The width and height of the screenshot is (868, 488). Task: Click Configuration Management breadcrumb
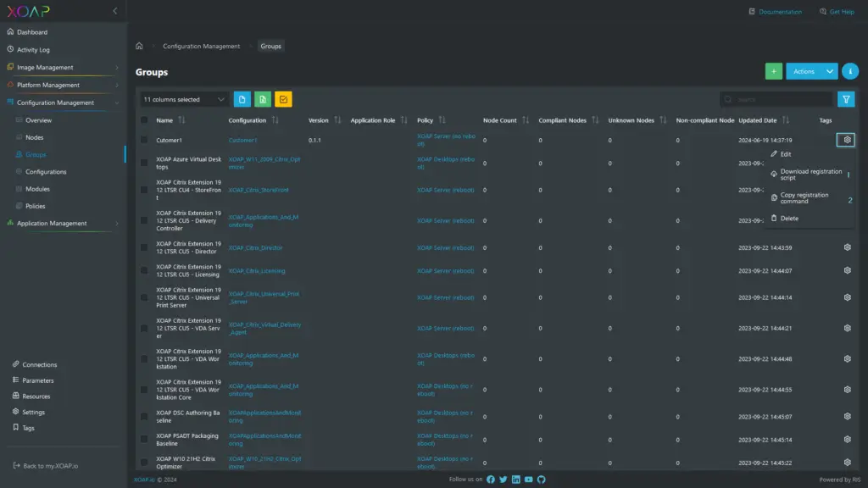[x=202, y=46]
